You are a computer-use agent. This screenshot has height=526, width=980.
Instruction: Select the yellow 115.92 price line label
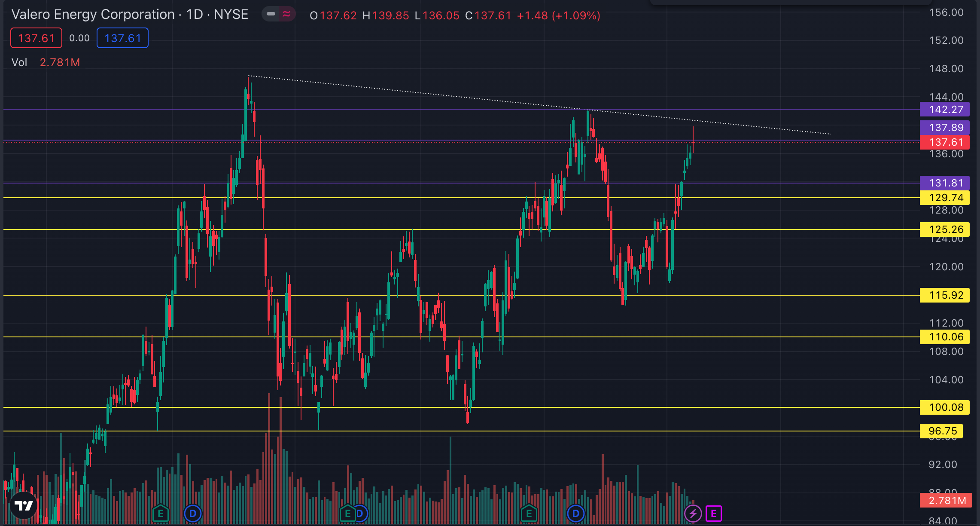945,295
